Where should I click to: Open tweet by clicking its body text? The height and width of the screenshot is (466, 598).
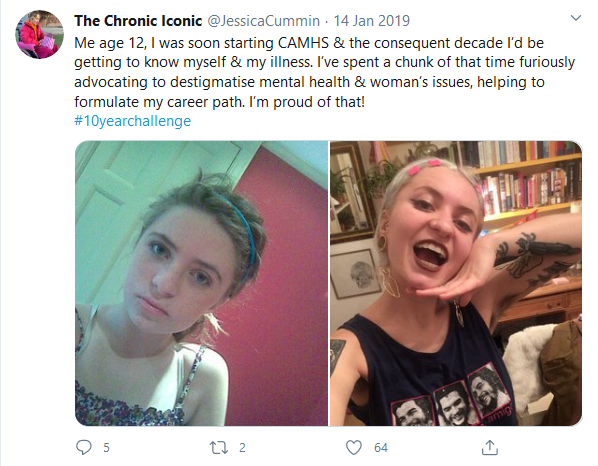324,72
